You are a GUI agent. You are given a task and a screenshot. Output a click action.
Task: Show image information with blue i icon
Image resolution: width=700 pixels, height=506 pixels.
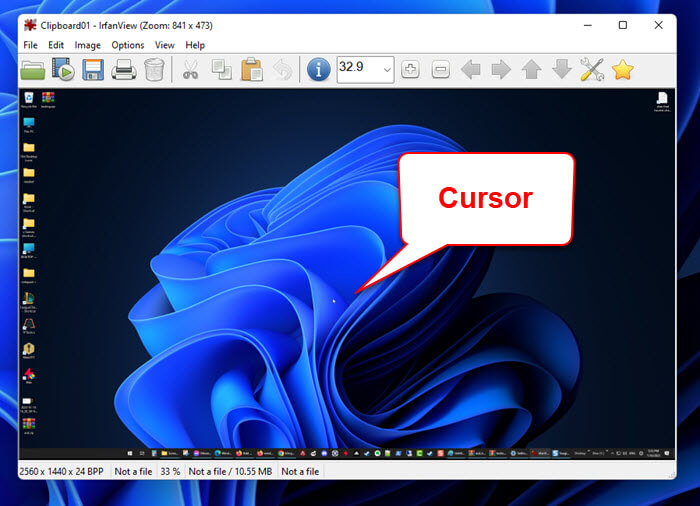coord(319,70)
